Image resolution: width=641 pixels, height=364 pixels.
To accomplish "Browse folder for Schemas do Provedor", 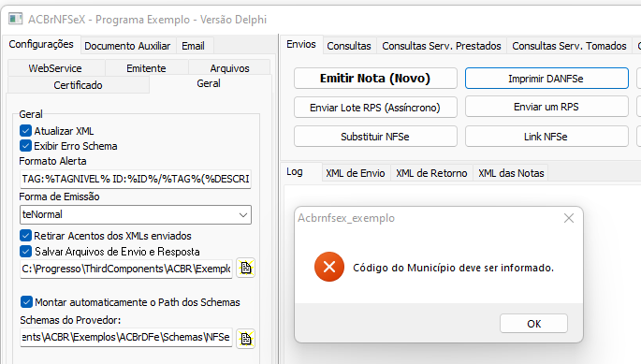I will tap(246, 338).
